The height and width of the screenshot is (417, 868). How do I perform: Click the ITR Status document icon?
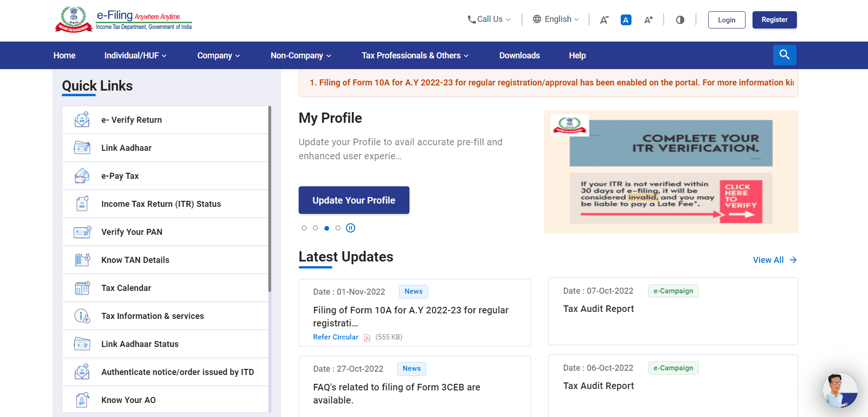point(82,204)
